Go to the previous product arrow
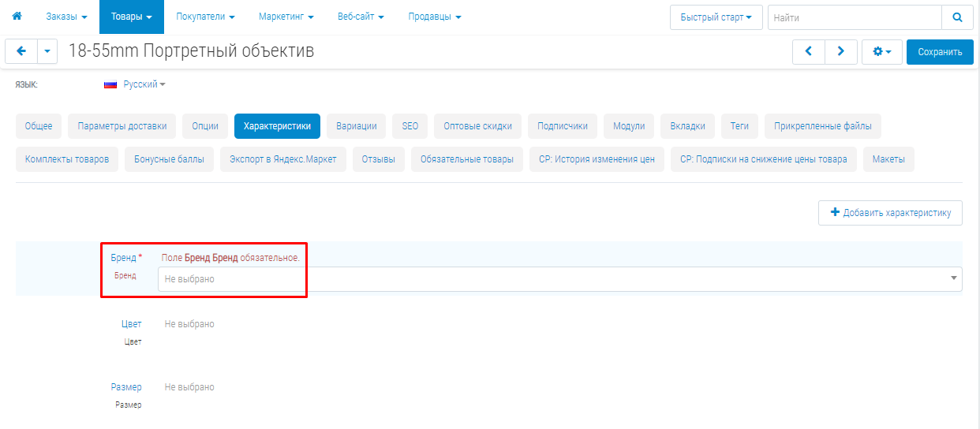 pos(808,51)
